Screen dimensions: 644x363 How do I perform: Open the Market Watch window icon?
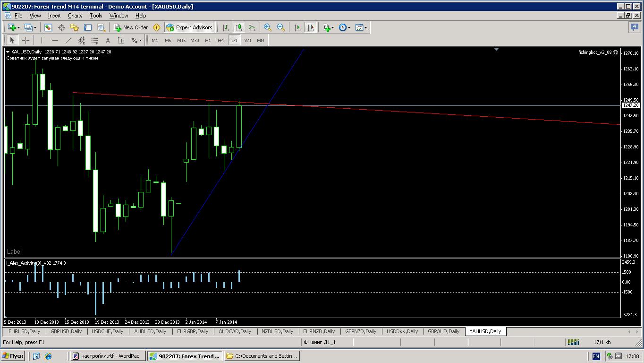pyautogui.click(x=48, y=27)
